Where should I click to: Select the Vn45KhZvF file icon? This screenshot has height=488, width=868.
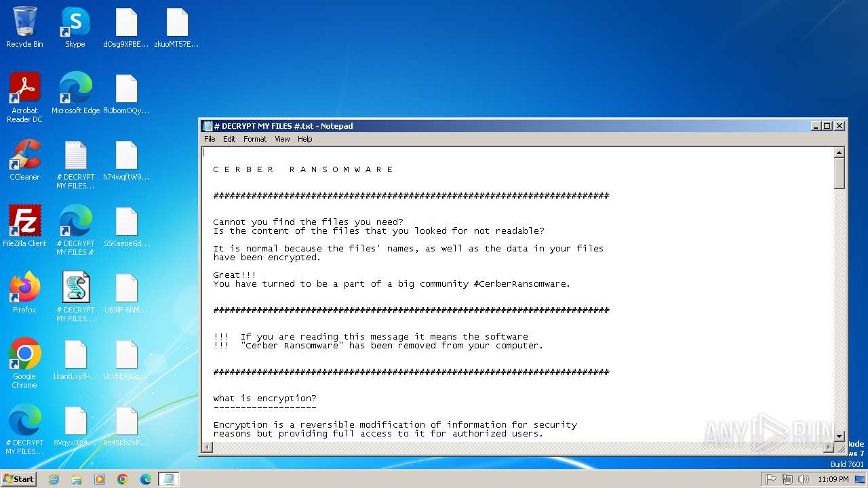click(126, 426)
